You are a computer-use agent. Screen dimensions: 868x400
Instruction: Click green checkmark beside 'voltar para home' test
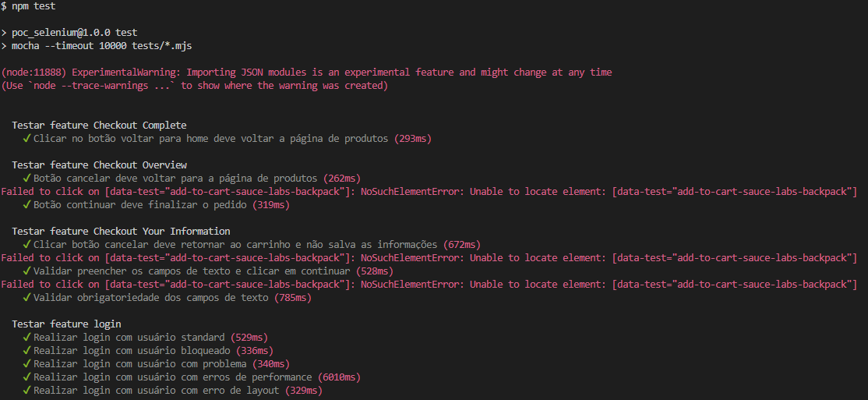[x=26, y=139]
